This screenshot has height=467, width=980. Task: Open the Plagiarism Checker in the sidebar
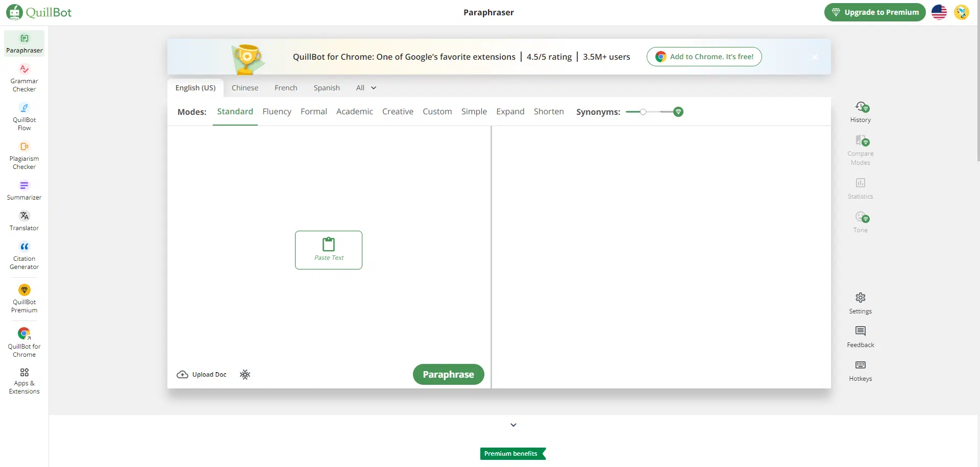[x=24, y=155]
